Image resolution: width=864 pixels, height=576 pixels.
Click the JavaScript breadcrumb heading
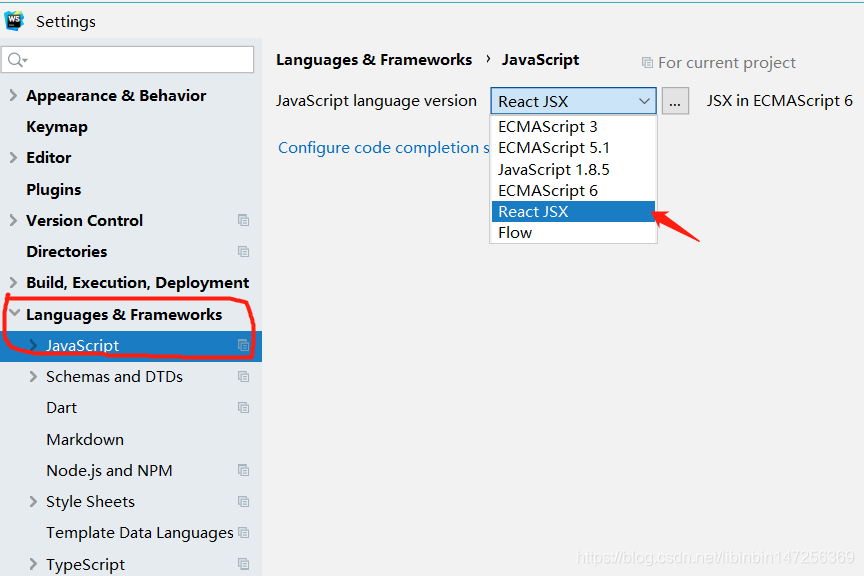(x=540, y=60)
